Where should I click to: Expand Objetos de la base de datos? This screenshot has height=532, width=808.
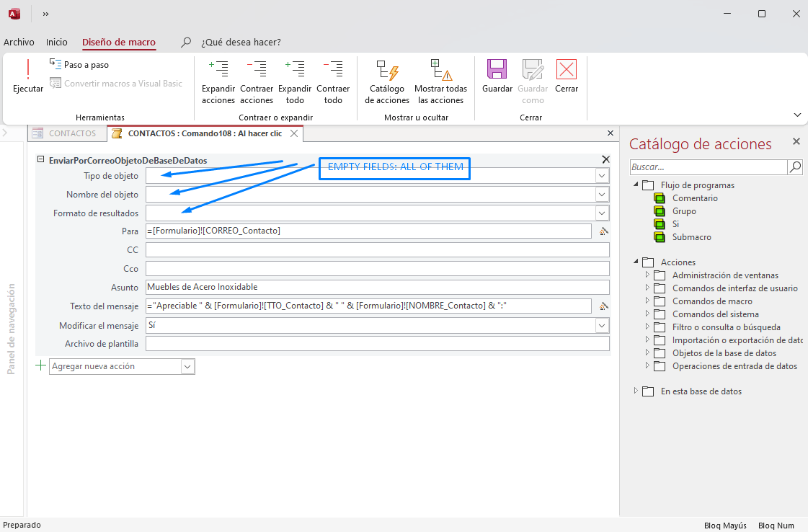pos(648,352)
